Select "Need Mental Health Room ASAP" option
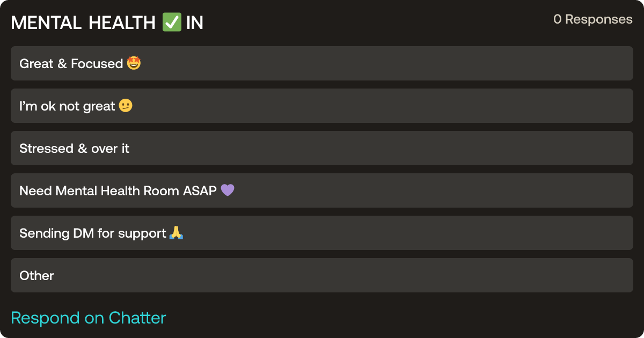 pyautogui.click(x=322, y=190)
